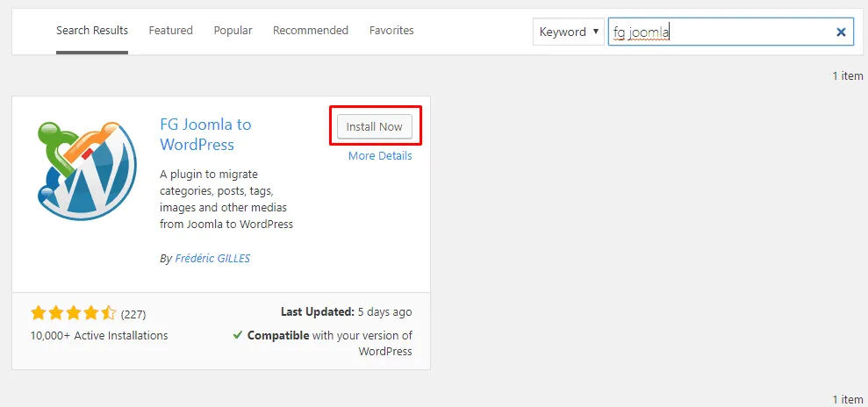Click the green compatibility checkmark icon
Image resolution: width=868 pixels, height=407 pixels.
[x=238, y=334]
